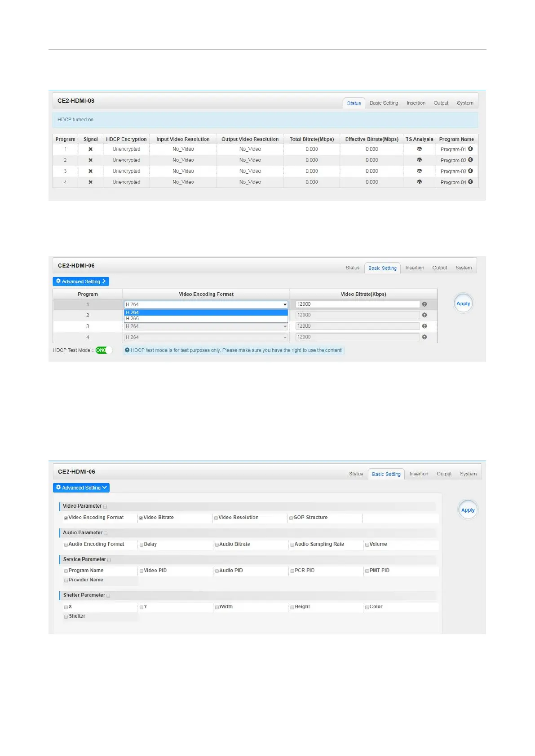The width and height of the screenshot is (535, 756).
Task: Click help icon beside Program 1 bitrate field
Action: [x=424, y=304]
